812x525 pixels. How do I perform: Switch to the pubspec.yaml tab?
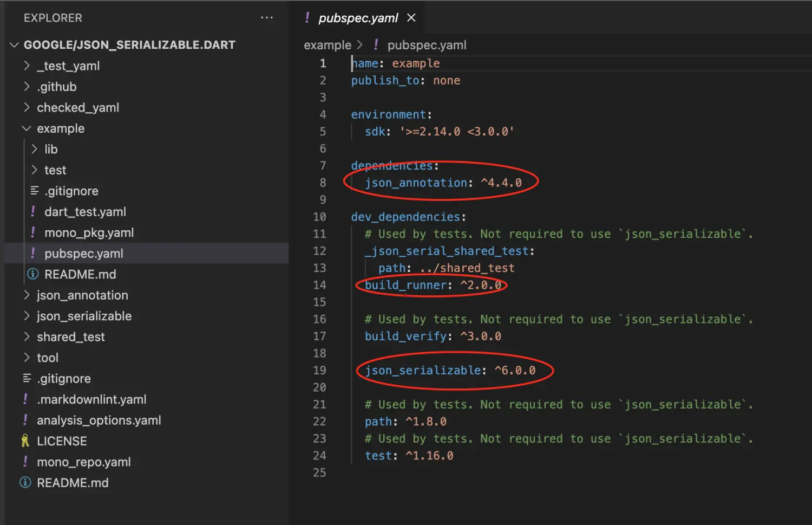(x=358, y=18)
